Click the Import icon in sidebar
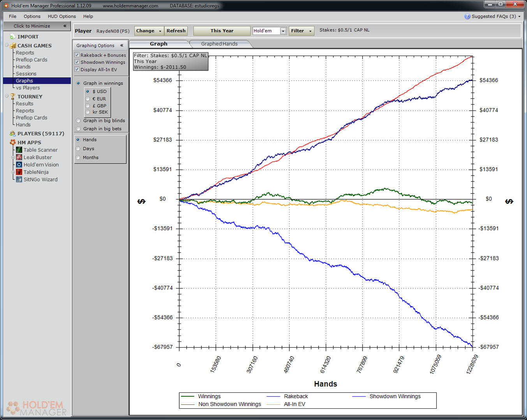The height and width of the screenshot is (420, 527). pos(12,37)
